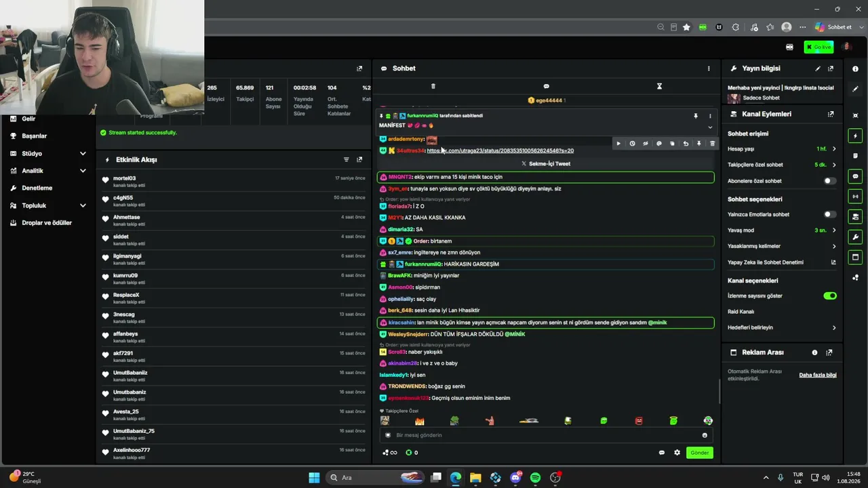Click the taskbar Ara search box

[376, 478]
